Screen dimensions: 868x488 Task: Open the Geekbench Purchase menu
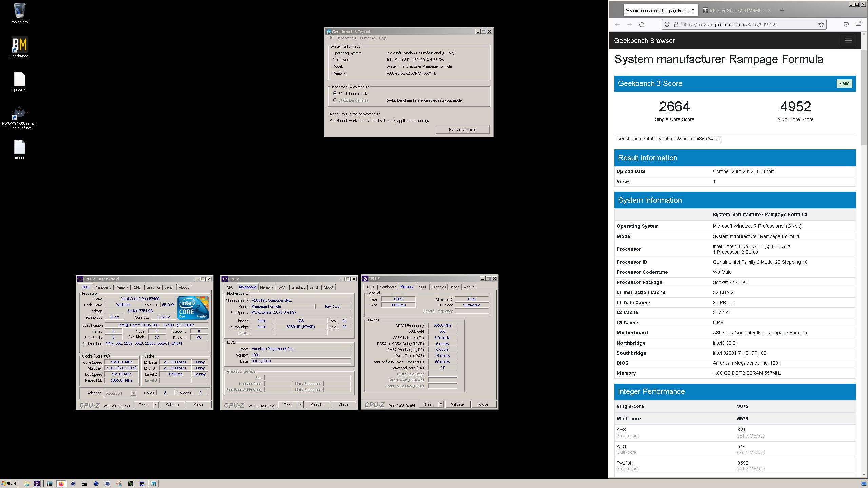pos(367,38)
